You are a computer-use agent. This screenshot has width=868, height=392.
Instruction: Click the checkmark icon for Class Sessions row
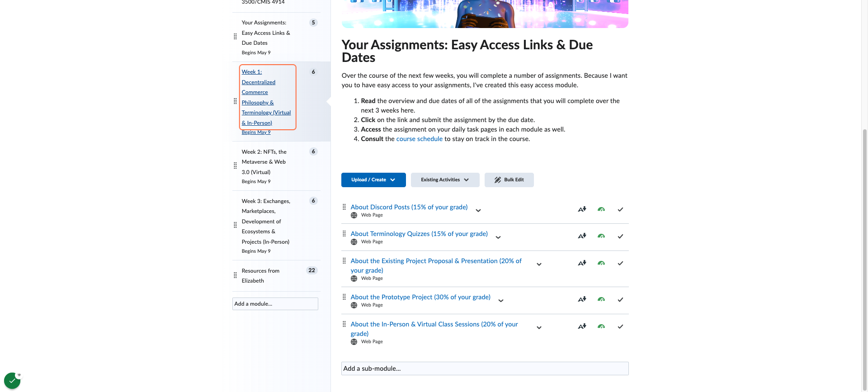620,326
